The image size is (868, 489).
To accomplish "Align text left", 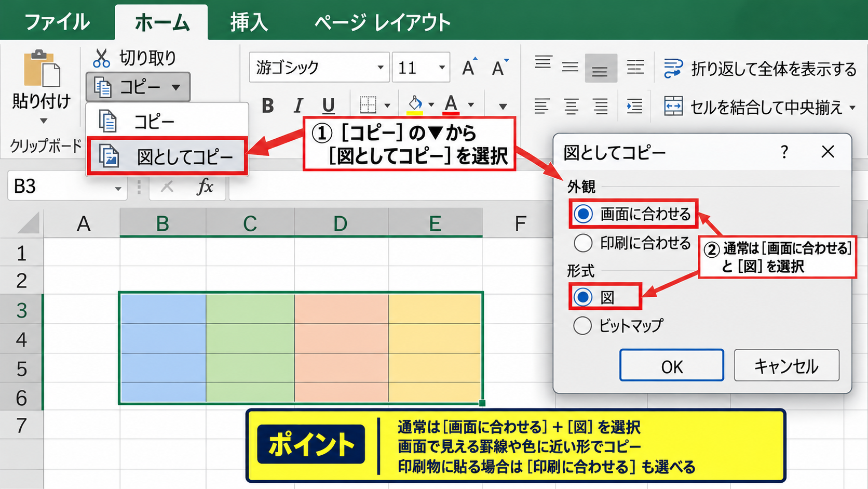I will click(x=541, y=107).
